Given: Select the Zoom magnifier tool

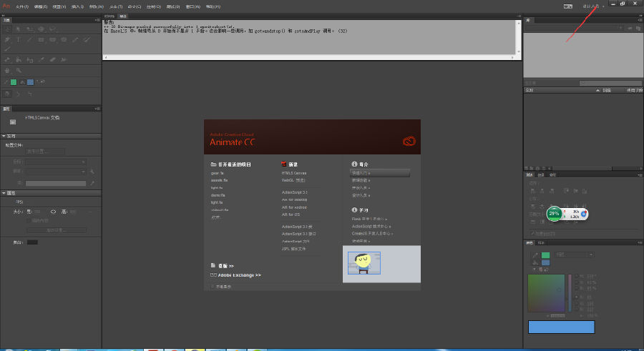Looking at the screenshot, I should pyautogui.click(x=19, y=71).
